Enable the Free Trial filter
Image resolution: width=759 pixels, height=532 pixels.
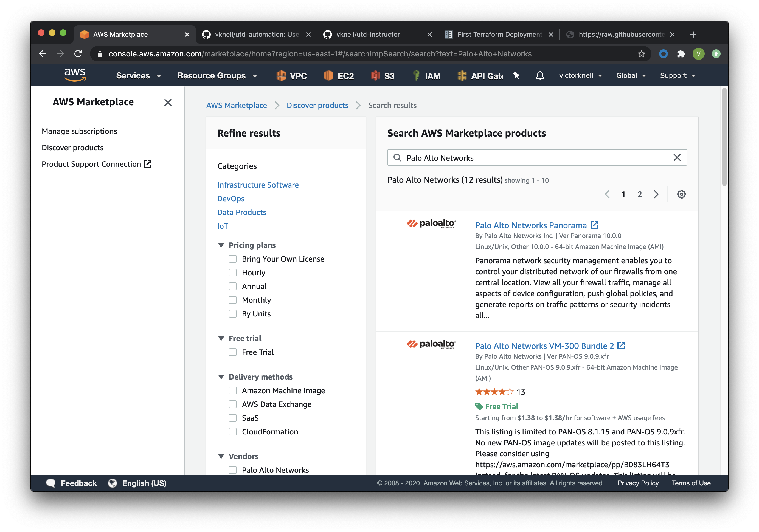(x=233, y=352)
